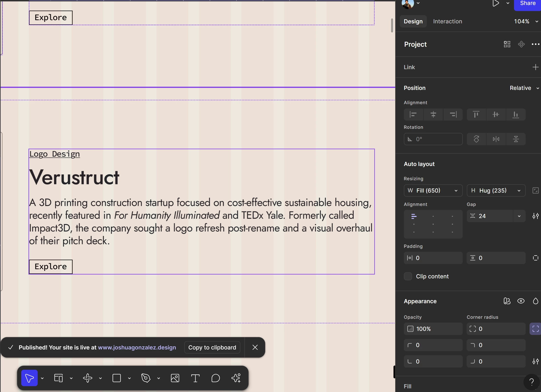Flip vertically using the flip icon
Viewport: 541px width, 392px height.
pos(516,139)
